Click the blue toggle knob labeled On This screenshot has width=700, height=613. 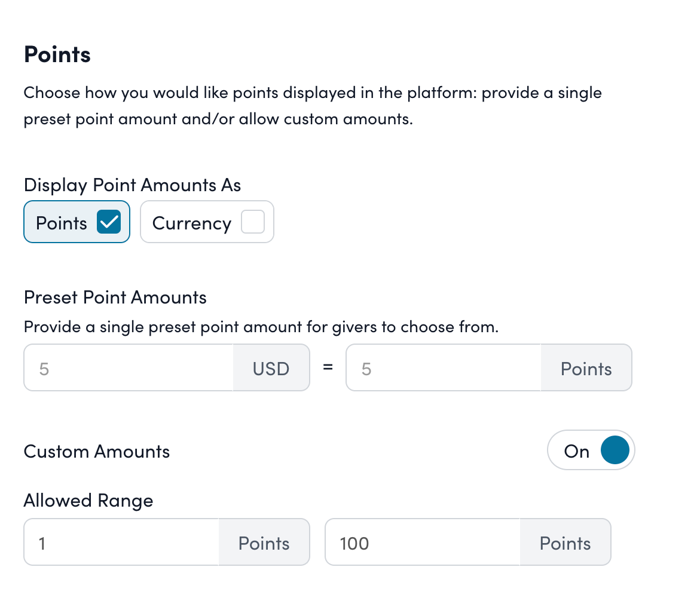pos(615,450)
